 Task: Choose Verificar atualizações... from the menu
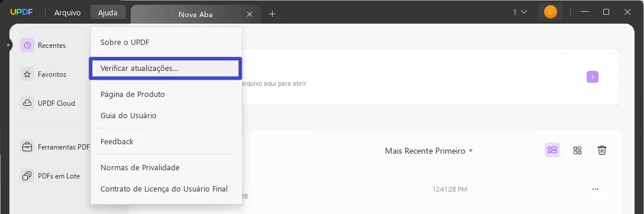pyautogui.click(x=166, y=69)
